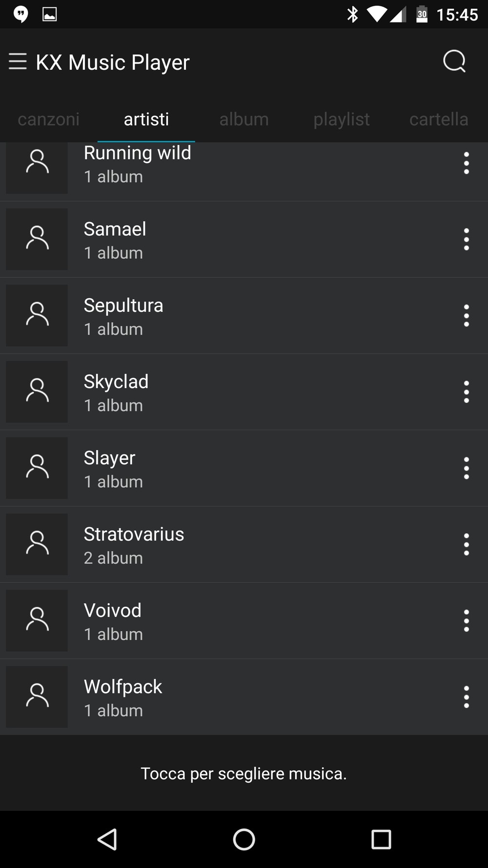The height and width of the screenshot is (868, 488).
Task: Open Slayer's three-dot overflow menu
Action: [x=467, y=468]
